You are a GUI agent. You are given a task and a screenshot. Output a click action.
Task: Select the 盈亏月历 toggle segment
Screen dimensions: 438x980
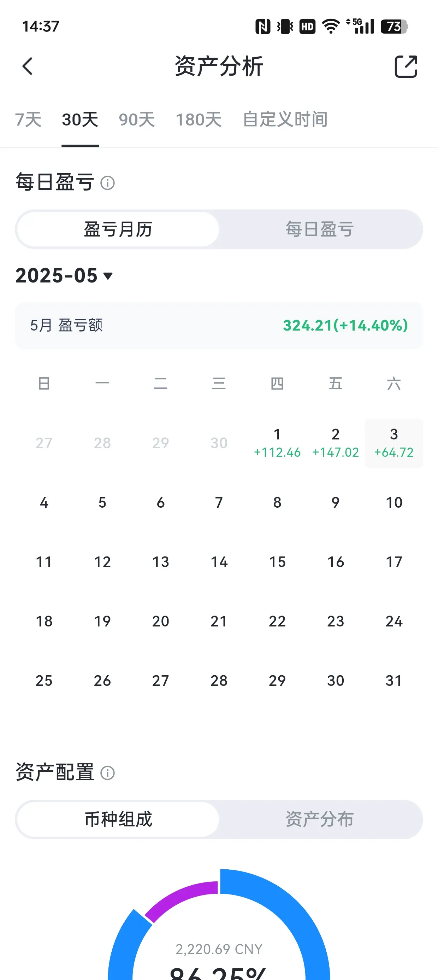(x=118, y=229)
